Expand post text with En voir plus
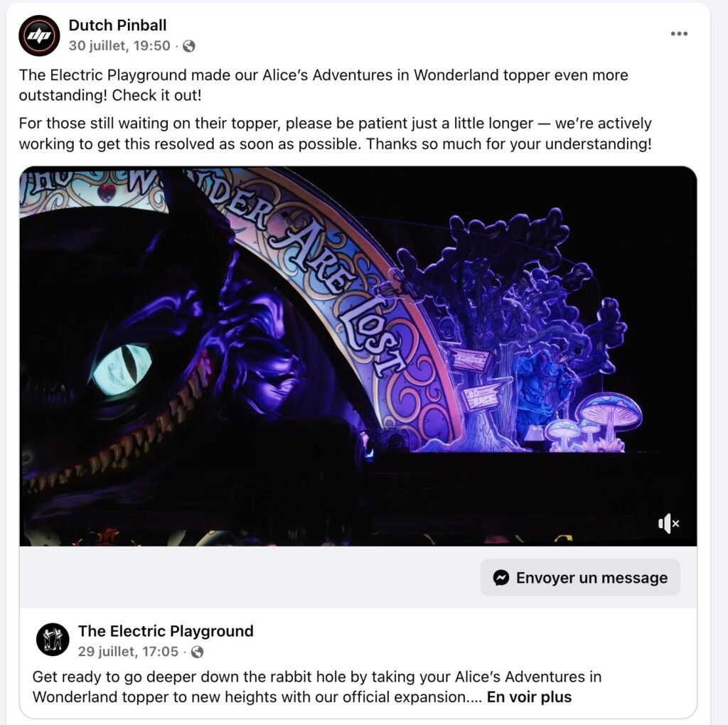 529,697
